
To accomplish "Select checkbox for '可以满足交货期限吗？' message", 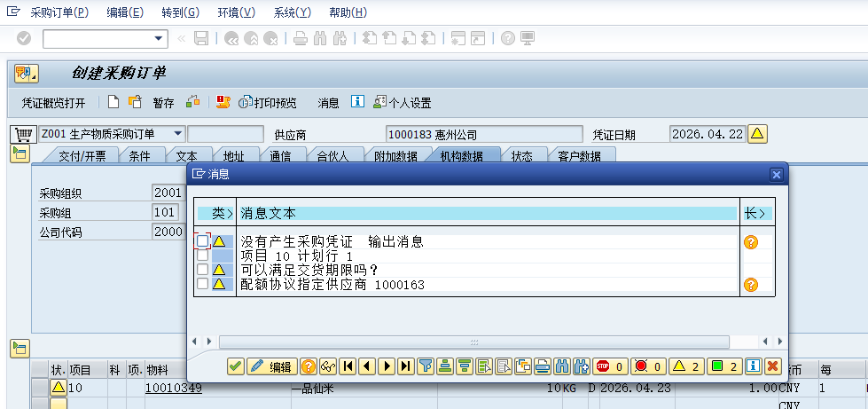I will [203, 270].
